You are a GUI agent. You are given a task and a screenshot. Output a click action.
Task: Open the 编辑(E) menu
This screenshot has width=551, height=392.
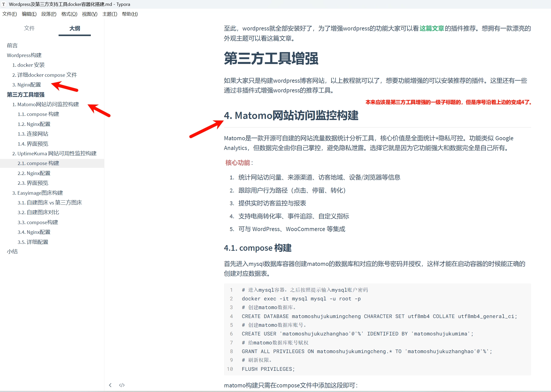pos(29,14)
